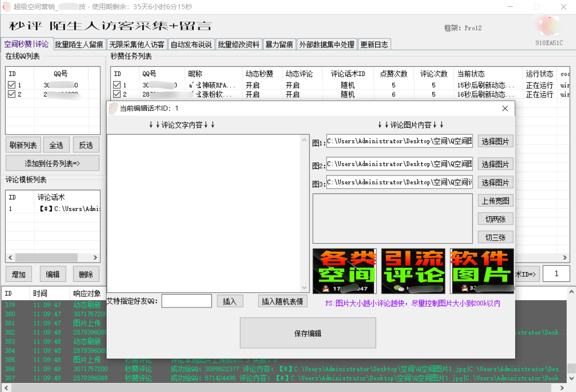
Task: Click the 艾特指定好友QQ input field
Action: [187, 301]
